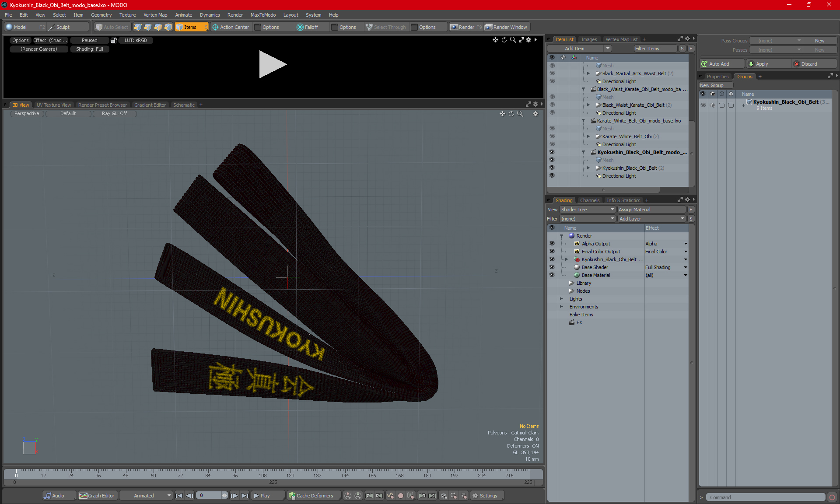The height and width of the screenshot is (504, 840).
Task: Open the Render Window
Action: tap(507, 27)
